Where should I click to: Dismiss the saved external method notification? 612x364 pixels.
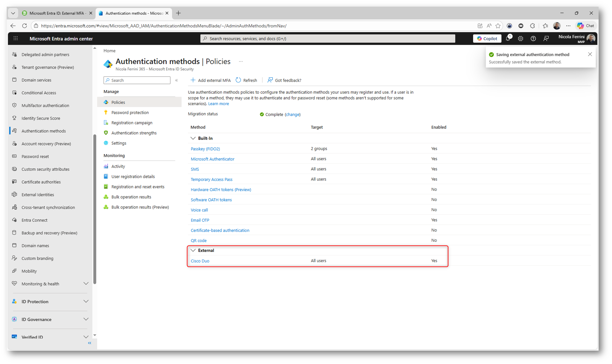590,54
